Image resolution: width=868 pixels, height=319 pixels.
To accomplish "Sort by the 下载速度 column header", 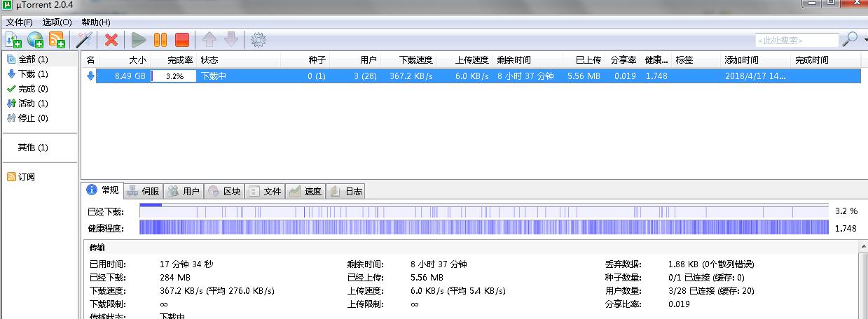I will click(x=408, y=60).
